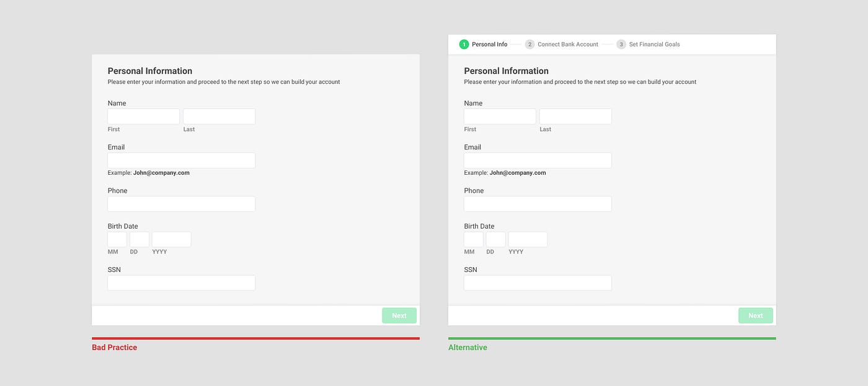
Task: Click Email label in Bad Practice form
Action: click(x=116, y=147)
